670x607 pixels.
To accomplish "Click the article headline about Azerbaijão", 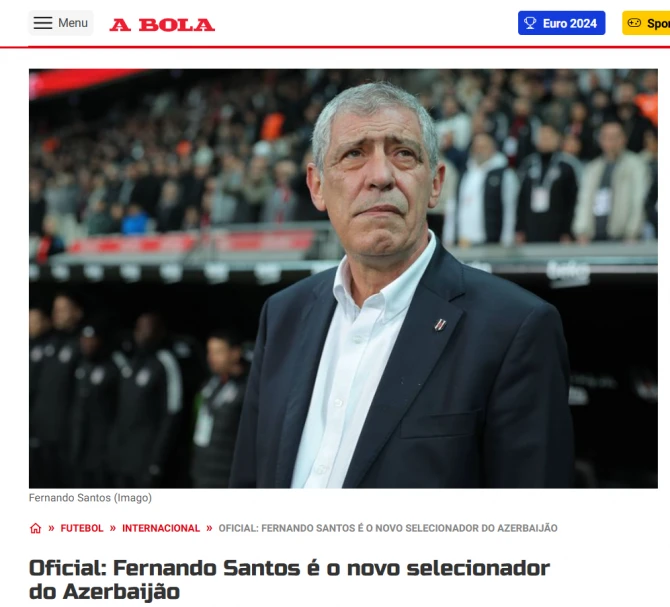I will [x=289, y=580].
